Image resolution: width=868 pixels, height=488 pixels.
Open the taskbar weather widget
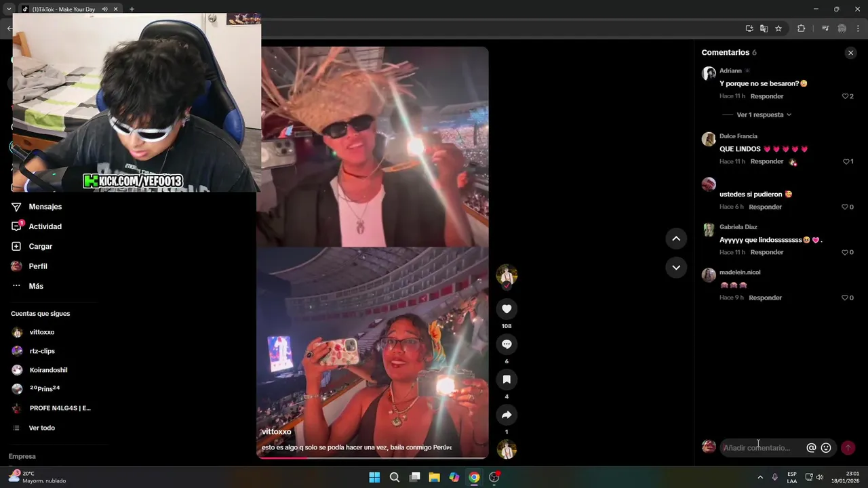point(37,477)
